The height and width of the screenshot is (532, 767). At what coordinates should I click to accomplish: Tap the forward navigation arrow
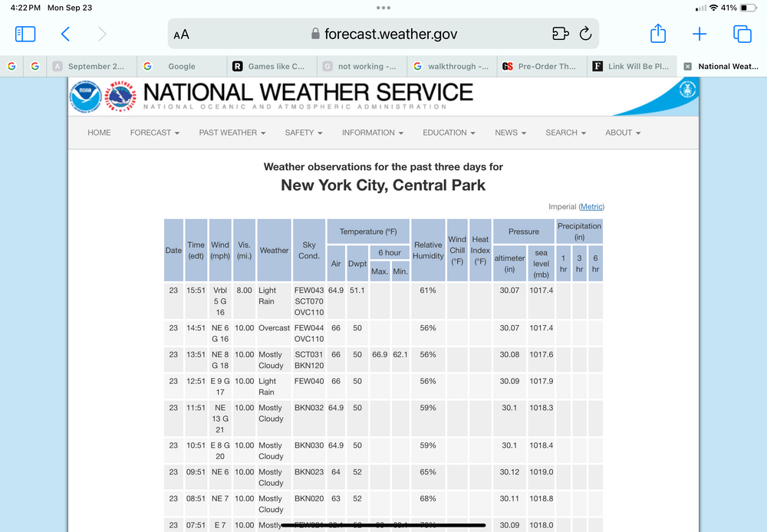[x=102, y=34]
